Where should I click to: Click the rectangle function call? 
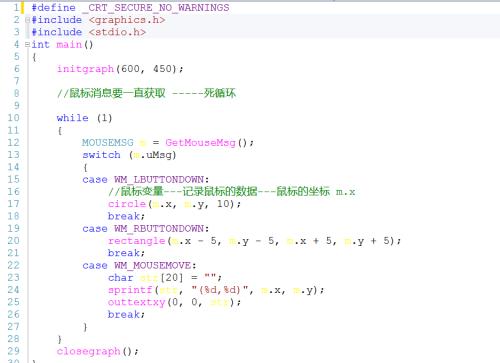137,241
